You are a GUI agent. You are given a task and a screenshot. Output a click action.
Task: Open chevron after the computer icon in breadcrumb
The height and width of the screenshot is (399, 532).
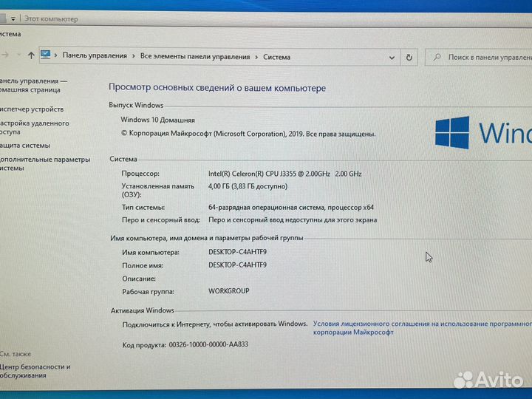pyautogui.click(x=55, y=55)
